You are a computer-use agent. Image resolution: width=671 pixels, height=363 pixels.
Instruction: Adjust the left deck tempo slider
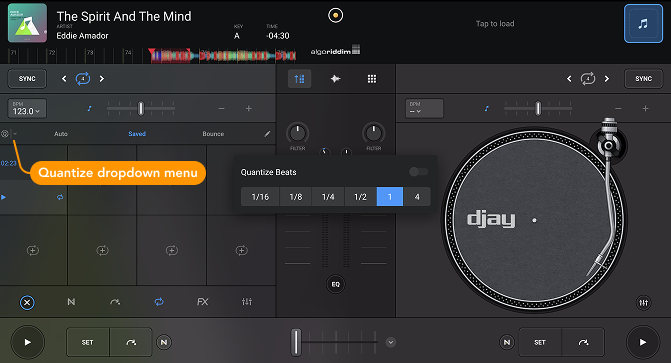point(141,108)
